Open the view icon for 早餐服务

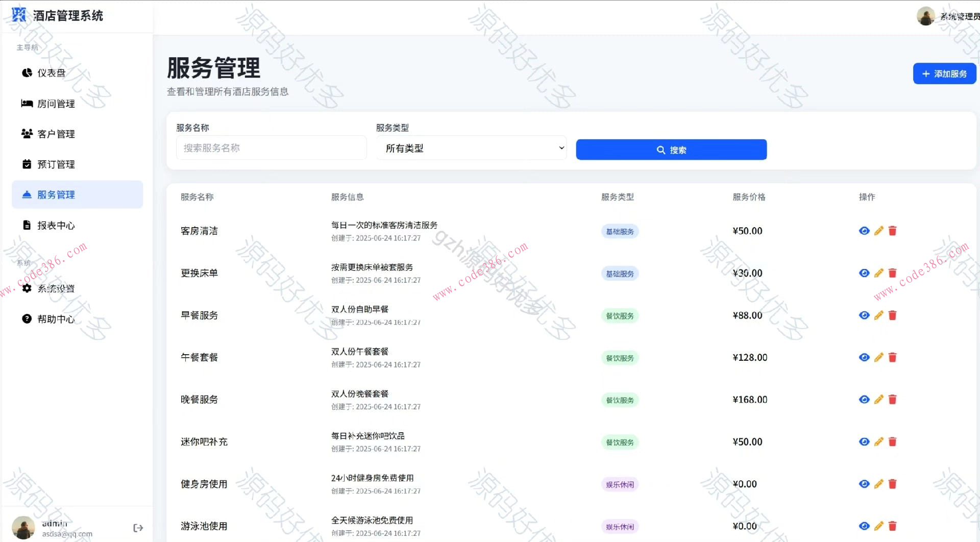(864, 315)
